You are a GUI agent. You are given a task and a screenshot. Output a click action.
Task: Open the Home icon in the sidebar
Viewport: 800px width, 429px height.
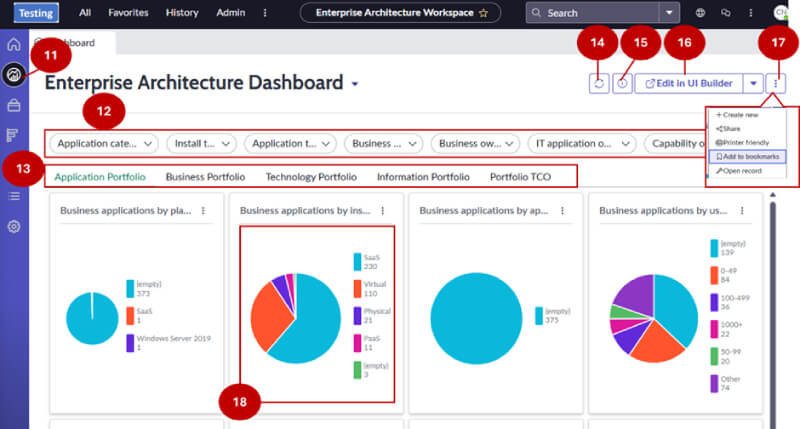pyautogui.click(x=14, y=44)
